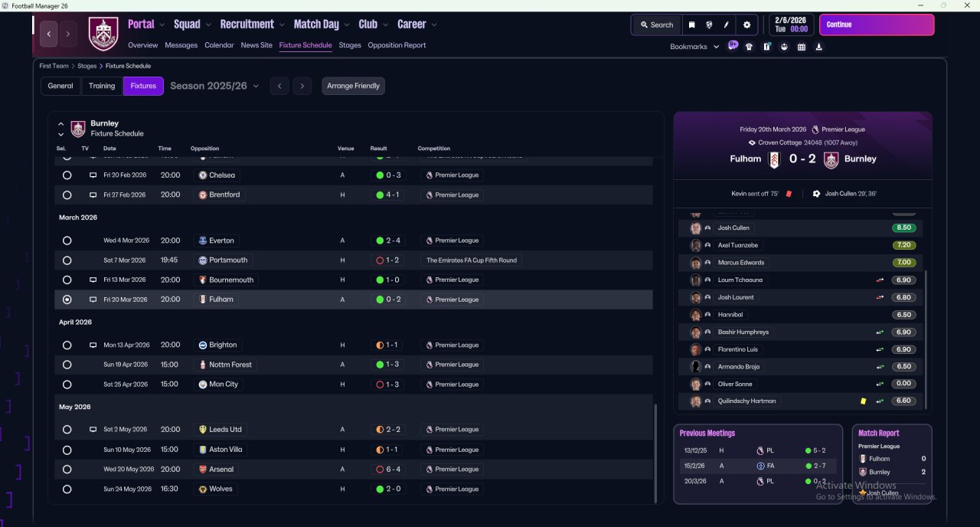Click the Search button
This screenshot has width=980, height=527.
point(656,25)
